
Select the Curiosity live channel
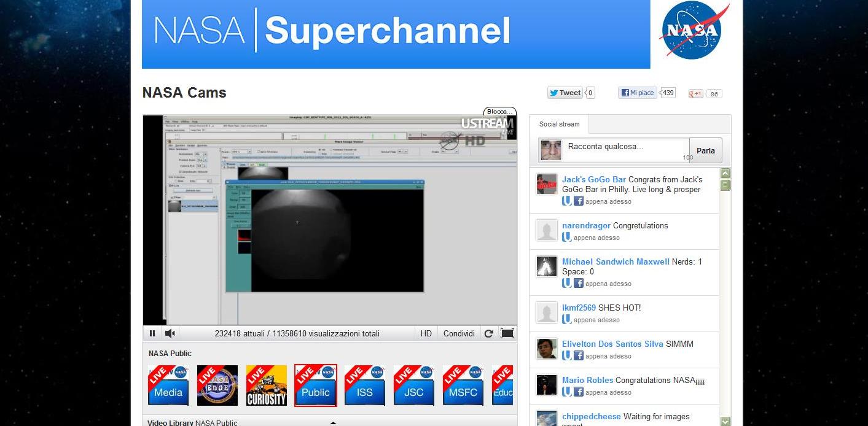[x=267, y=385]
